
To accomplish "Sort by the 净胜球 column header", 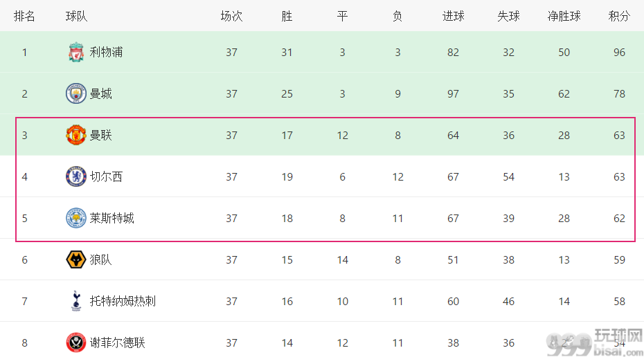I will 564,16.
